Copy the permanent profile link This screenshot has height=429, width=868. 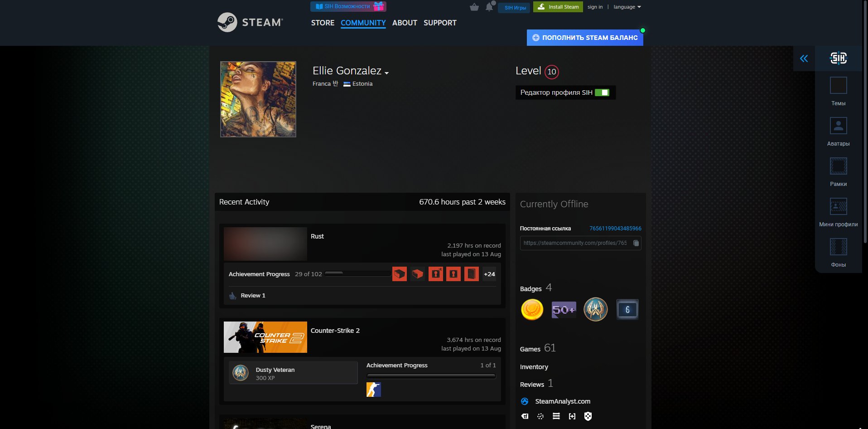click(636, 243)
